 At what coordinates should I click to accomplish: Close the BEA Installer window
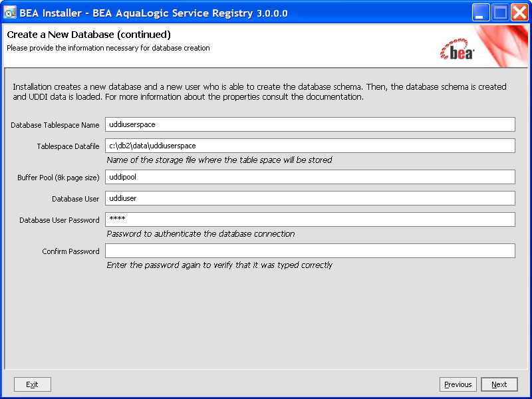point(519,13)
